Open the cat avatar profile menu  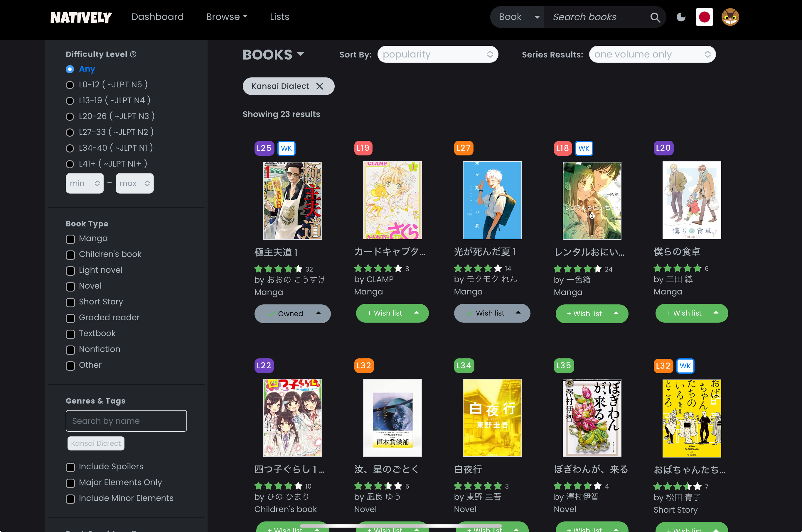[730, 17]
